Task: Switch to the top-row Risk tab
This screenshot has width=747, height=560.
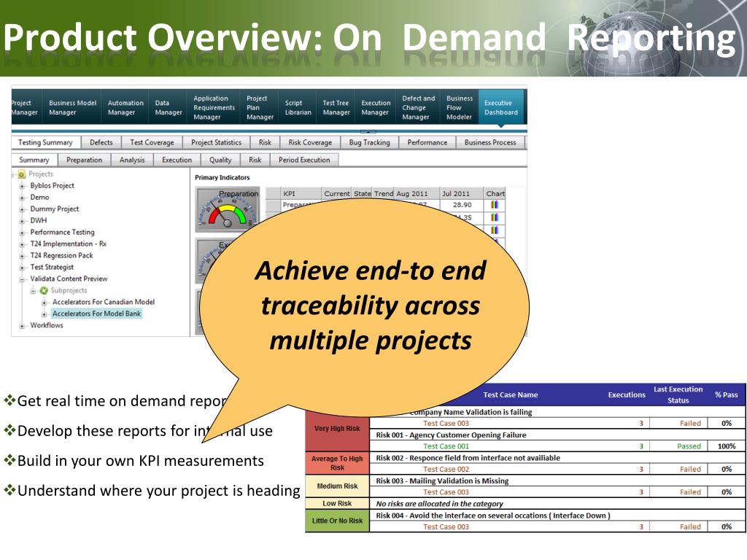Action: tap(265, 142)
